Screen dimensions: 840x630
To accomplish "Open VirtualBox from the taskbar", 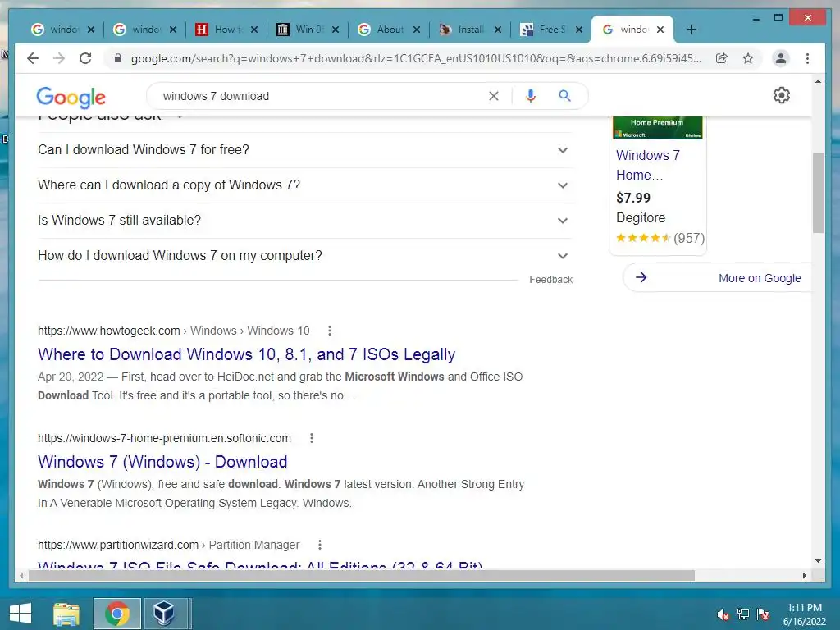I will tap(164, 614).
